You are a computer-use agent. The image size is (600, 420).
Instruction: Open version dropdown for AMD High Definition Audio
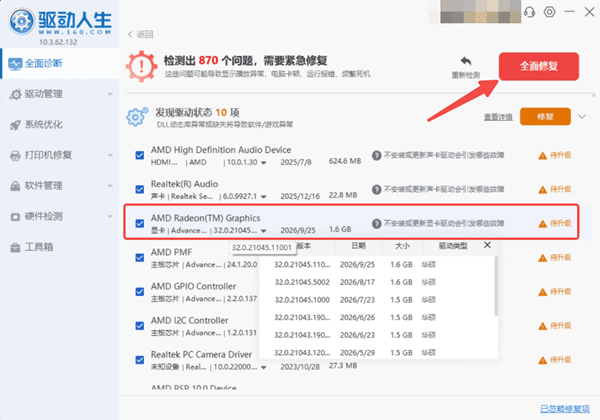[263, 163]
